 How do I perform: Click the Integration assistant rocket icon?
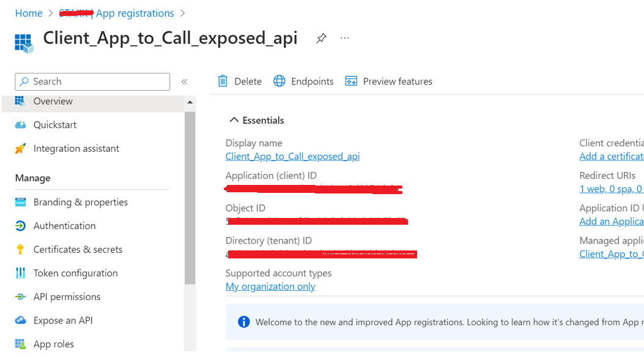[x=20, y=148]
